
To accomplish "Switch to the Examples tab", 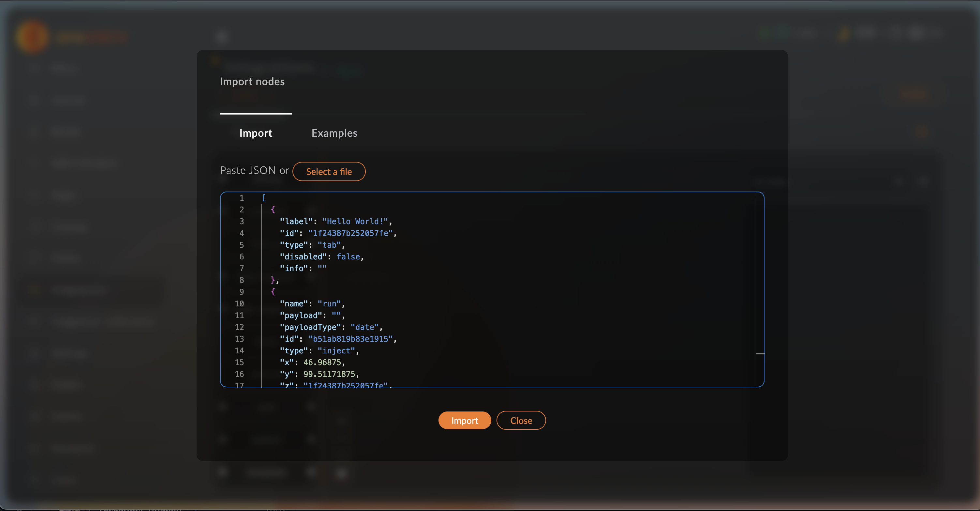I will [334, 133].
